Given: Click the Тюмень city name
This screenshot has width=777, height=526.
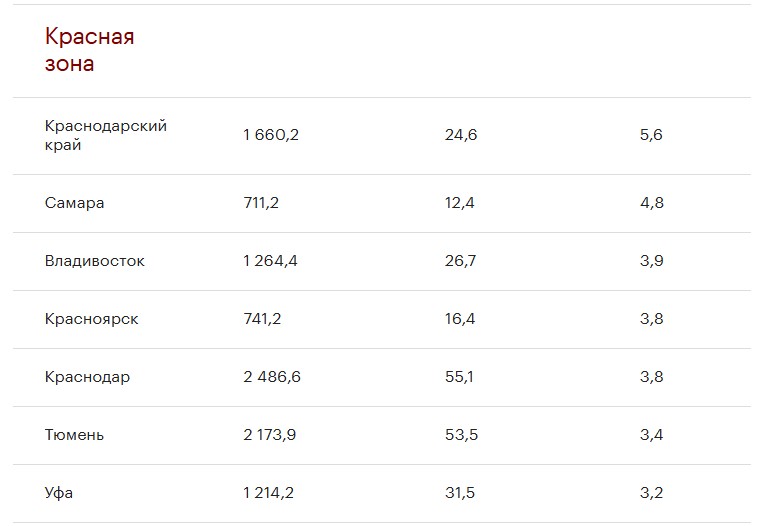Looking at the screenshot, I should coord(75,435).
